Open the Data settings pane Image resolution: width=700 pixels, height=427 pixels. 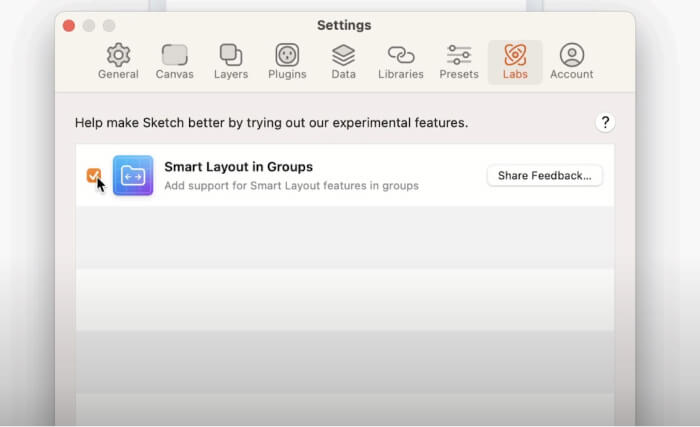pos(343,55)
